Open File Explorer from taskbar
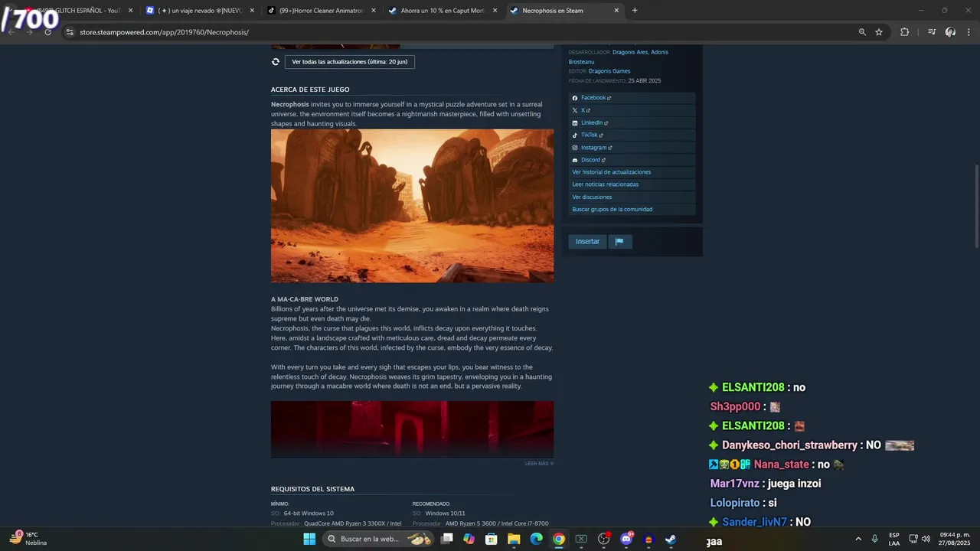This screenshot has height=551, width=980. pyautogui.click(x=514, y=539)
